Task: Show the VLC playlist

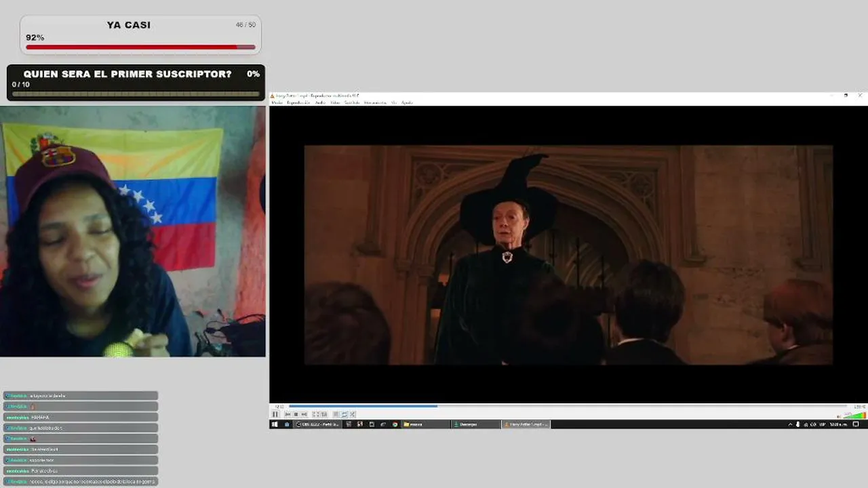Action: coord(336,414)
